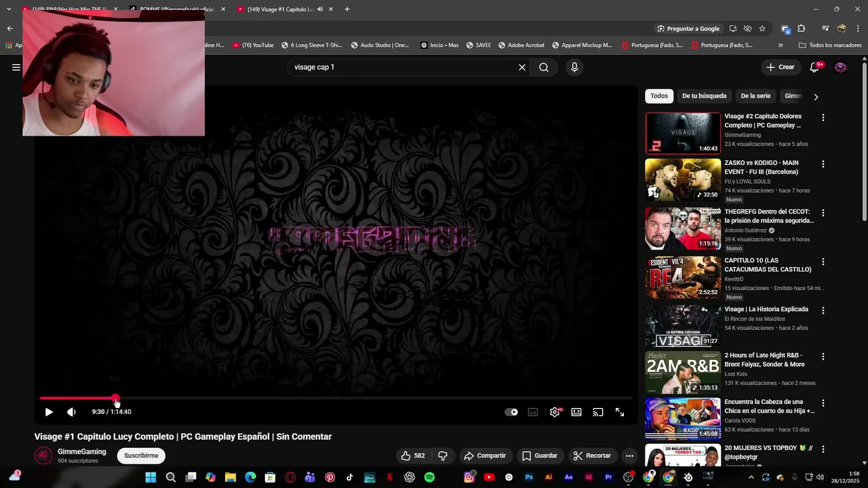The image size is (868, 488).
Task: Click the YouTube page scrollbar
Action: point(864,142)
